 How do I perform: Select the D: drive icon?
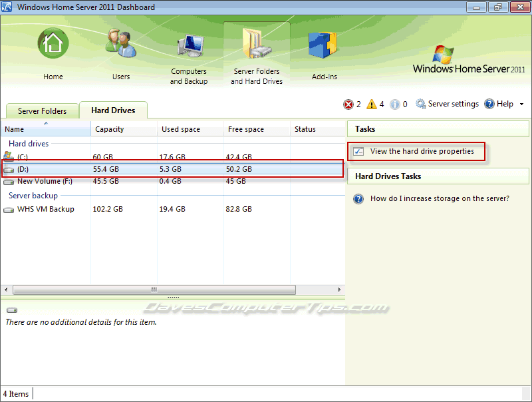9,169
